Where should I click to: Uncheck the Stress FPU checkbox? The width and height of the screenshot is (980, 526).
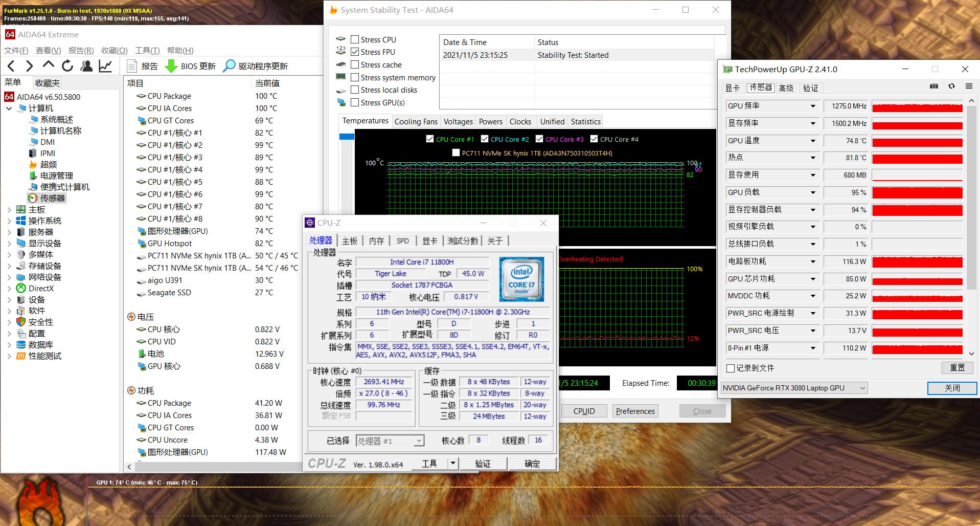(x=355, y=52)
